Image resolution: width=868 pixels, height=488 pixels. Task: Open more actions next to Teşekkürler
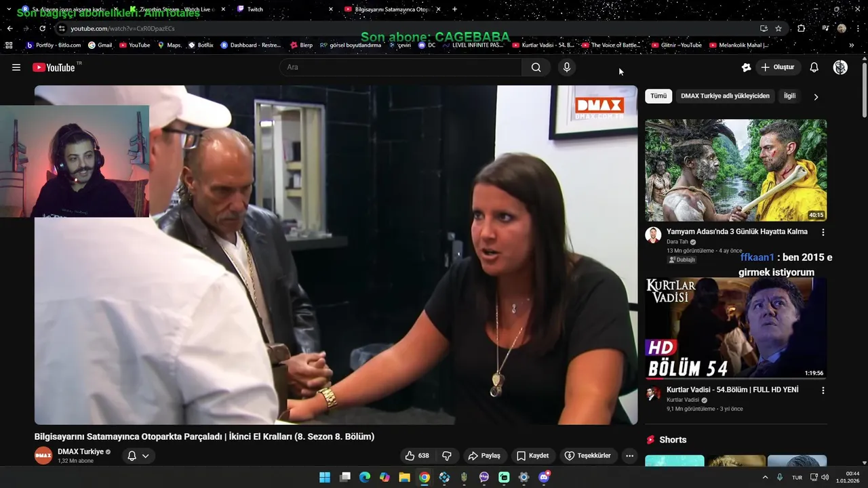point(629,455)
